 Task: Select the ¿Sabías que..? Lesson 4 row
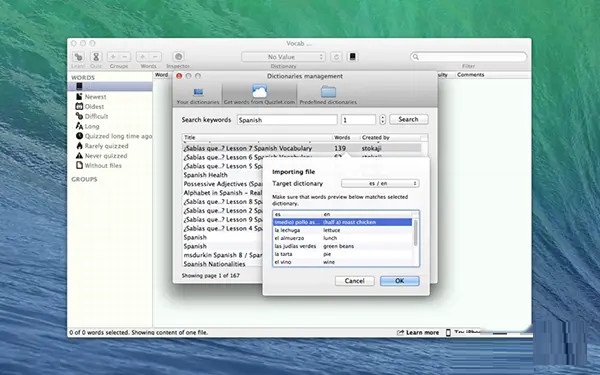222,228
